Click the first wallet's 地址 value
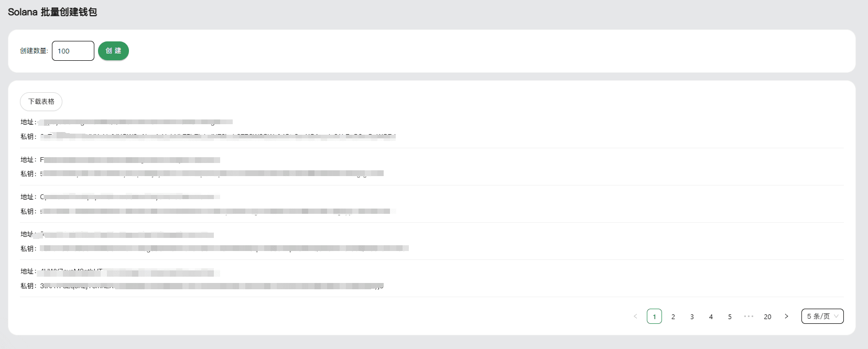Image resolution: width=868 pixels, height=349 pixels. [x=136, y=122]
